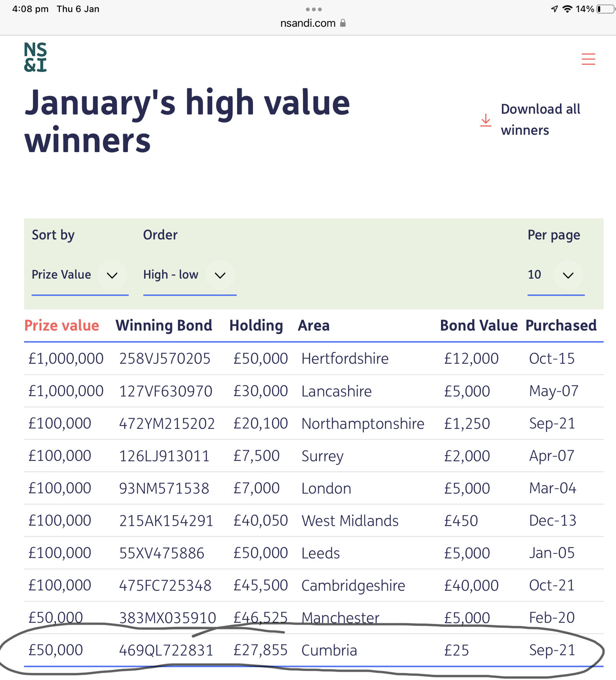Open the red hamburger menu
Screen dimensions: 616x680
tap(588, 59)
